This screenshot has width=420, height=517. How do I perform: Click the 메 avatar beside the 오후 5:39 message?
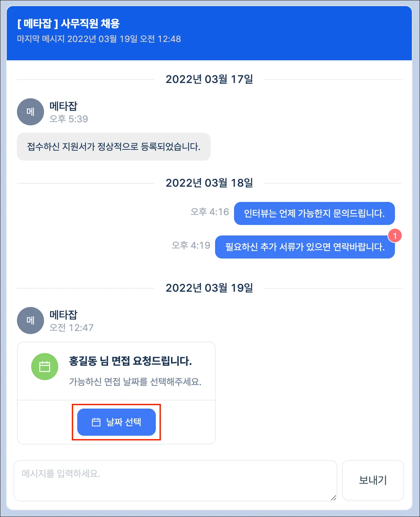point(30,112)
